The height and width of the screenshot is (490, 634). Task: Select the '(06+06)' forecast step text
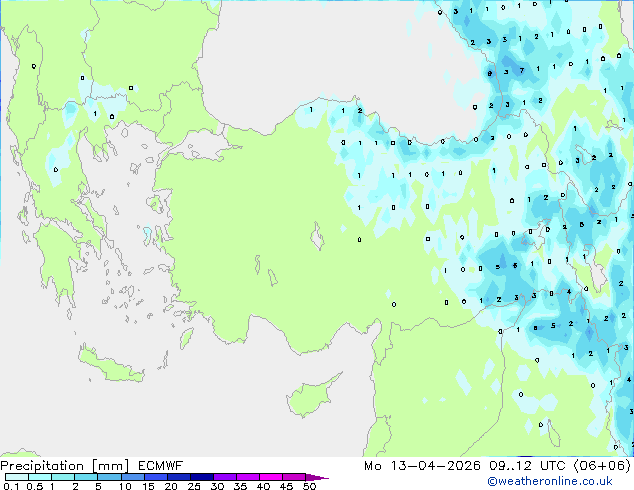(602, 466)
